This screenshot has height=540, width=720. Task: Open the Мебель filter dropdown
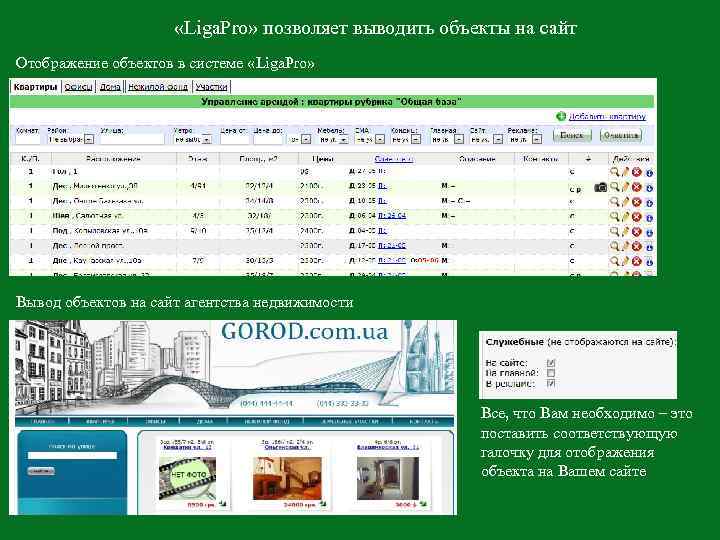[343, 139]
